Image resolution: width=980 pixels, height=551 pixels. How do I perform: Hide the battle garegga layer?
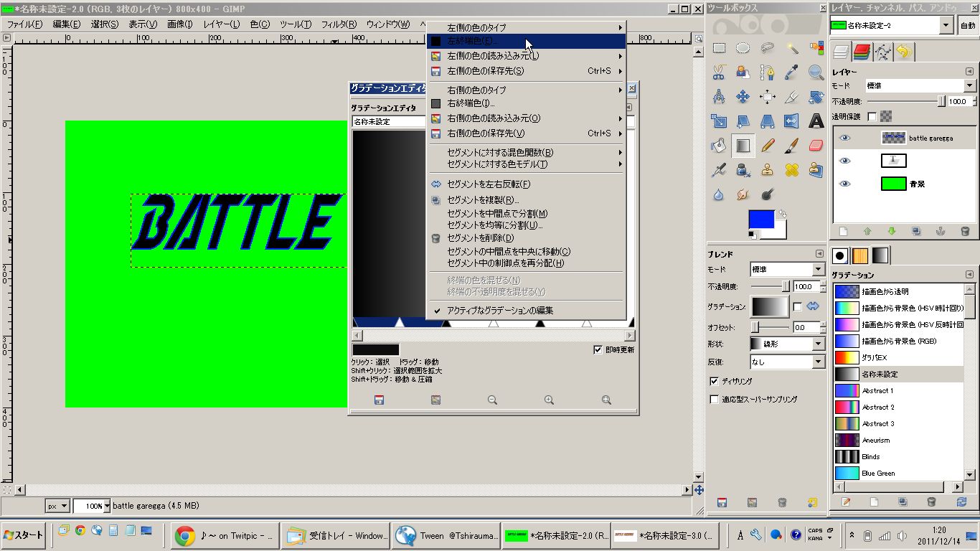844,138
